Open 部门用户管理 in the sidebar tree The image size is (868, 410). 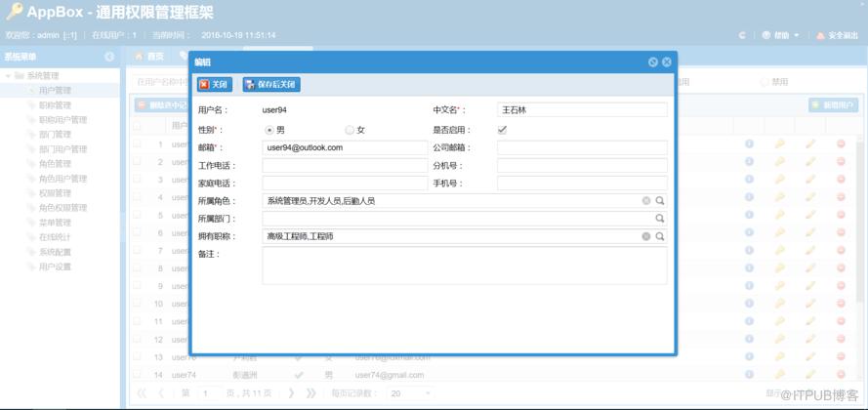coord(62,149)
